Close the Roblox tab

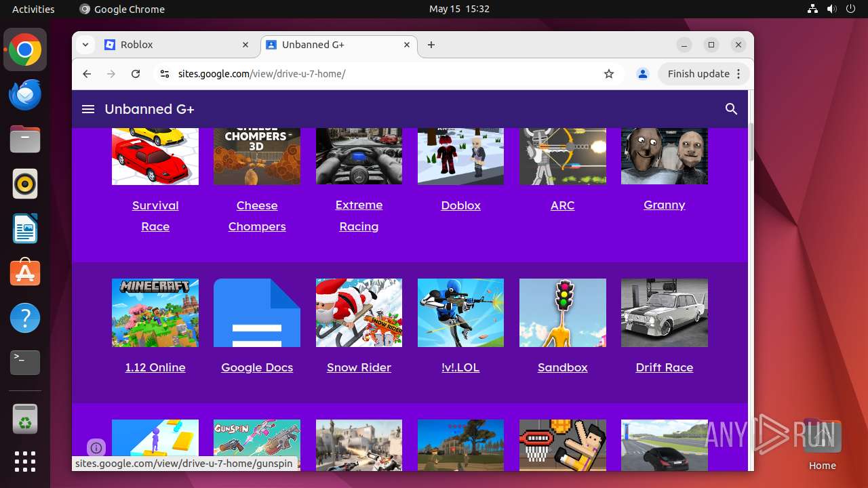tap(245, 45)
